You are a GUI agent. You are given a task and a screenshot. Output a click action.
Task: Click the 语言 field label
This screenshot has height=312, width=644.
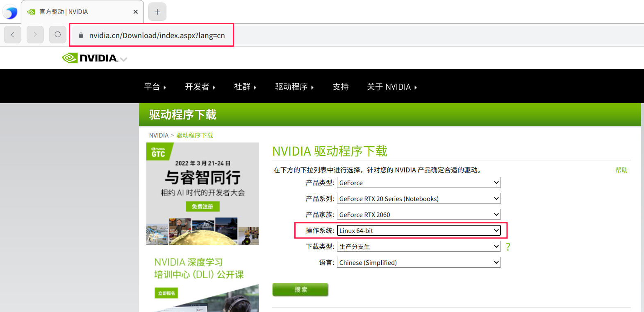[327, 262]
